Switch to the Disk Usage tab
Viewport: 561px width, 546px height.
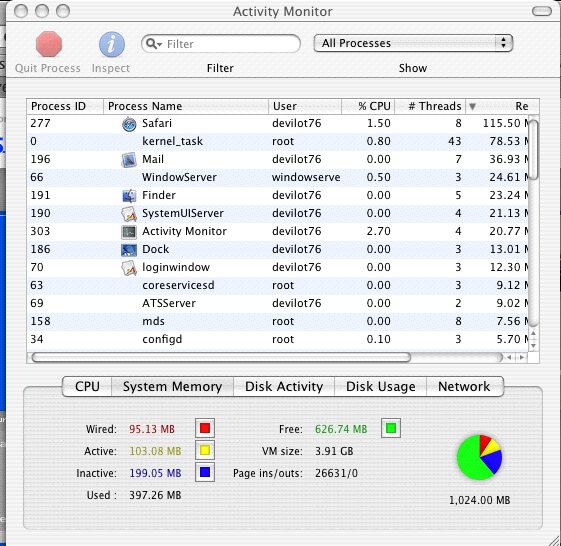(380, 386)
